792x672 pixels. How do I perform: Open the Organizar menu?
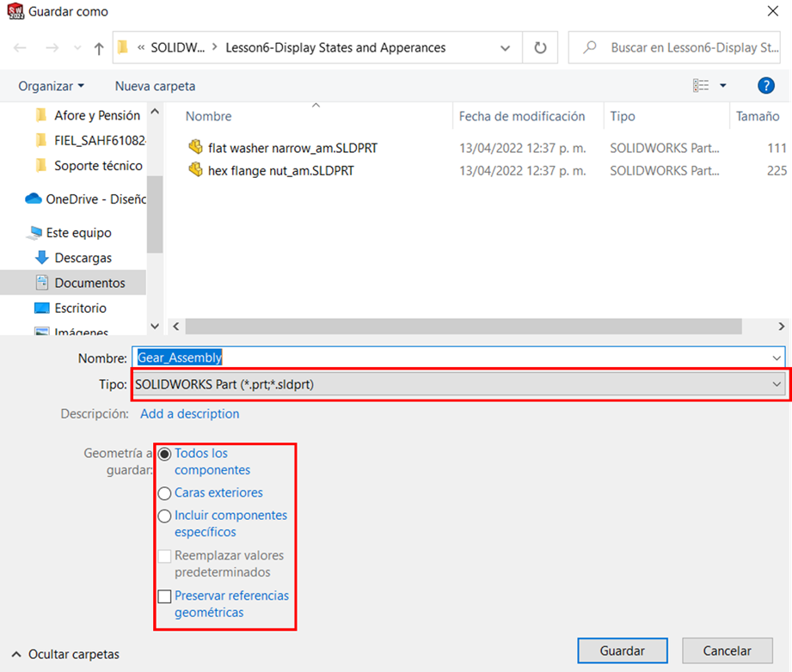51,86
